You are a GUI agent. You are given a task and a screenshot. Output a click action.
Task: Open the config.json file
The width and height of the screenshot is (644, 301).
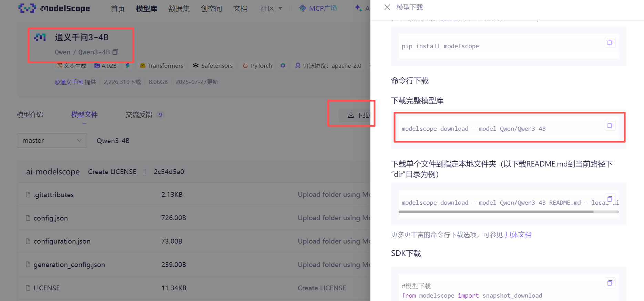pos(51,218)
